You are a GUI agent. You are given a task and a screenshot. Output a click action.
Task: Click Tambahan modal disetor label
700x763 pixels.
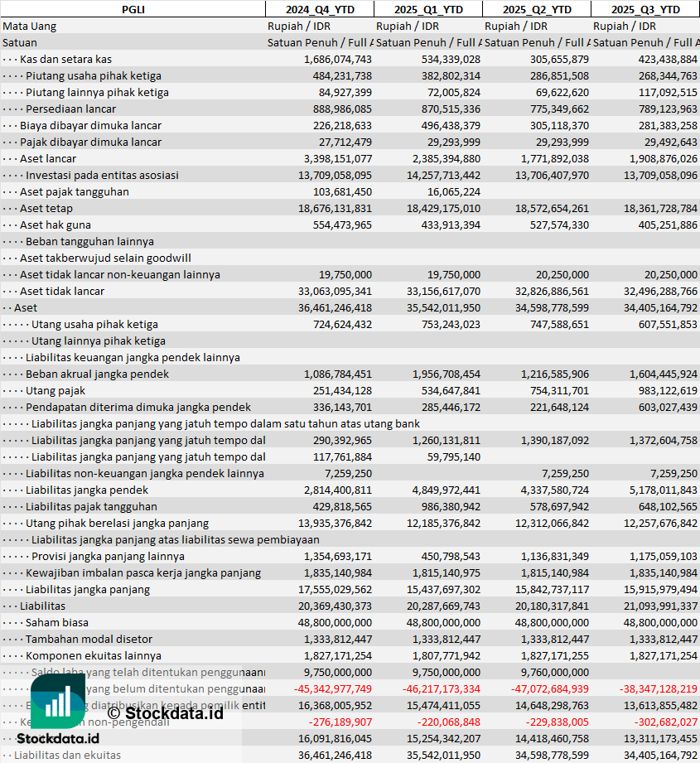(89, 638)
